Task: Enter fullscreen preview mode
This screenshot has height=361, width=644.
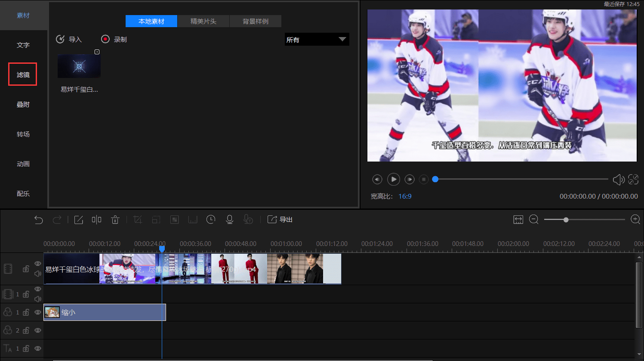Action: click(x=633, y=179)
